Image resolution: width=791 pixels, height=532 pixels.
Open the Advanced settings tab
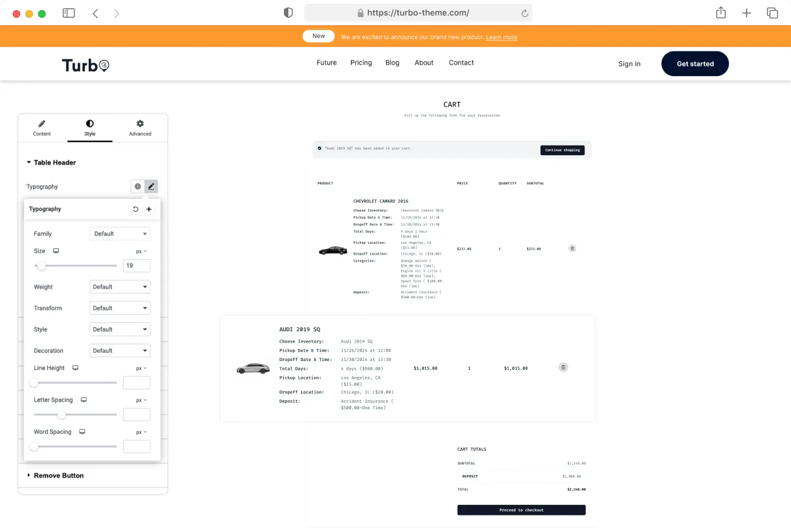coord(140,128)
